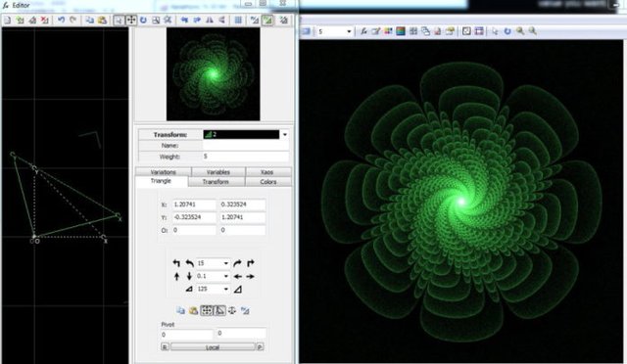The height and width of the screenshot is (364, 627).
Task: Move triangle up with the up arrow
Action: tap(176, 276)
